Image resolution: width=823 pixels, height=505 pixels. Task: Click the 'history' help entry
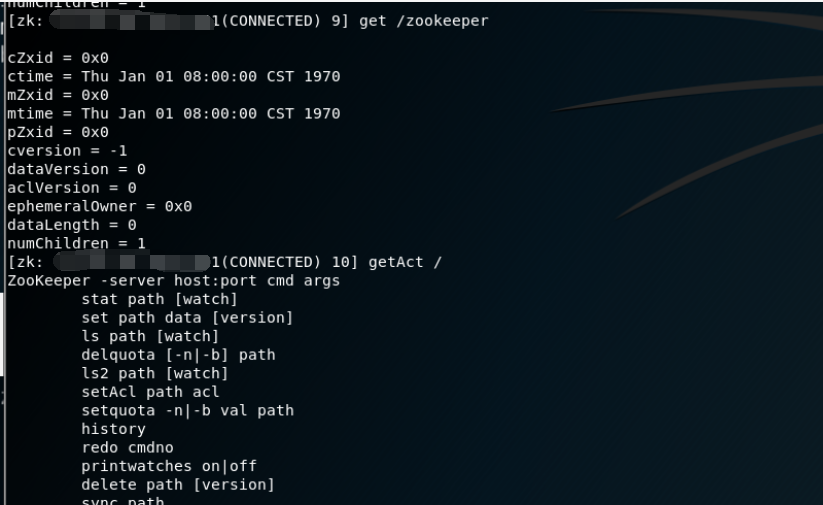(113, 429)
